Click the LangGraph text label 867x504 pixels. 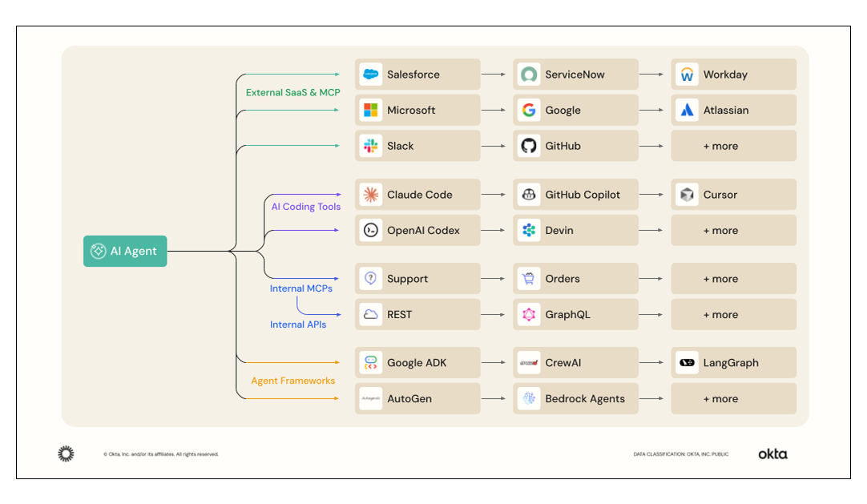(731, 363)
